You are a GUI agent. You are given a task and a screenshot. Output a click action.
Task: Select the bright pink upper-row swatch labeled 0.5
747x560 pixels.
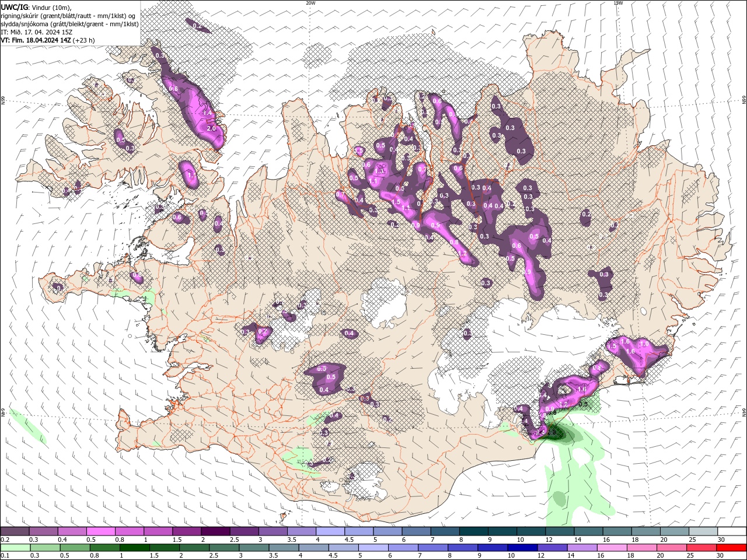pyautogui.click(x=100, y=531)
